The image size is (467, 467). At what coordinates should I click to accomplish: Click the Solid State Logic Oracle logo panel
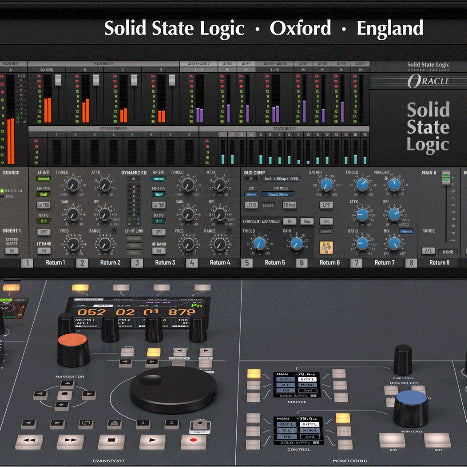[419, 113]
